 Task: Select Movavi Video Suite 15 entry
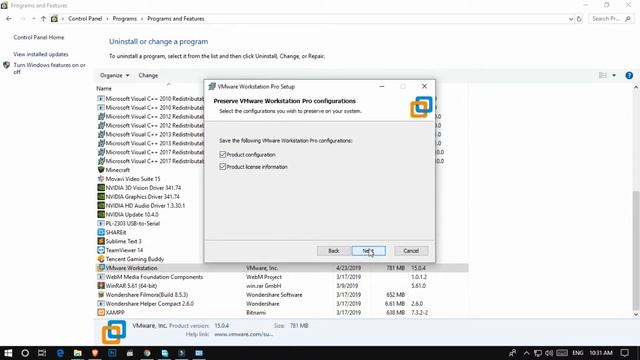pyautogui.click(x=133, y=179)
